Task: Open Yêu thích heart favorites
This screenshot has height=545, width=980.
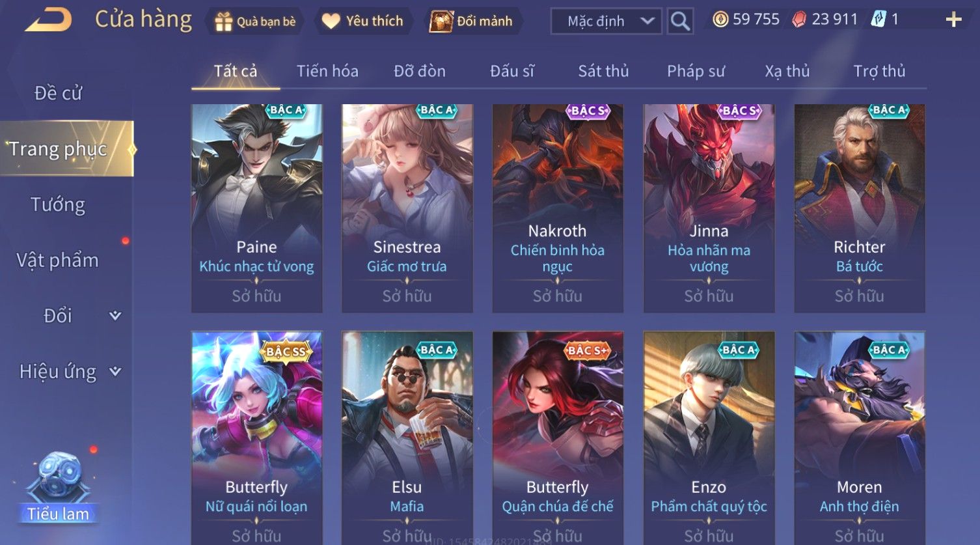Action: coord(331,21)
